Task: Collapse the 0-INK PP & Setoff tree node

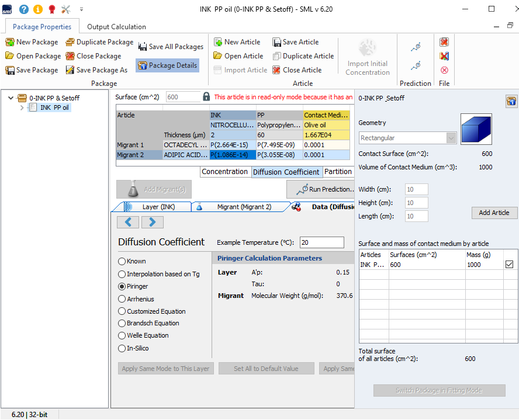Action: [11, 98]
